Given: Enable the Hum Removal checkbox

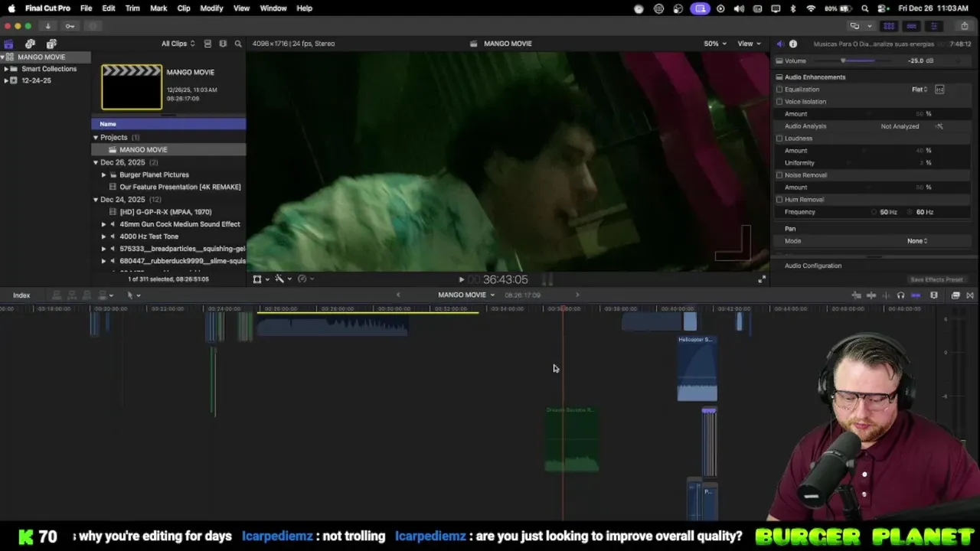Looking at the screenshot, I should pyautogui.click(x=779, y=200).
